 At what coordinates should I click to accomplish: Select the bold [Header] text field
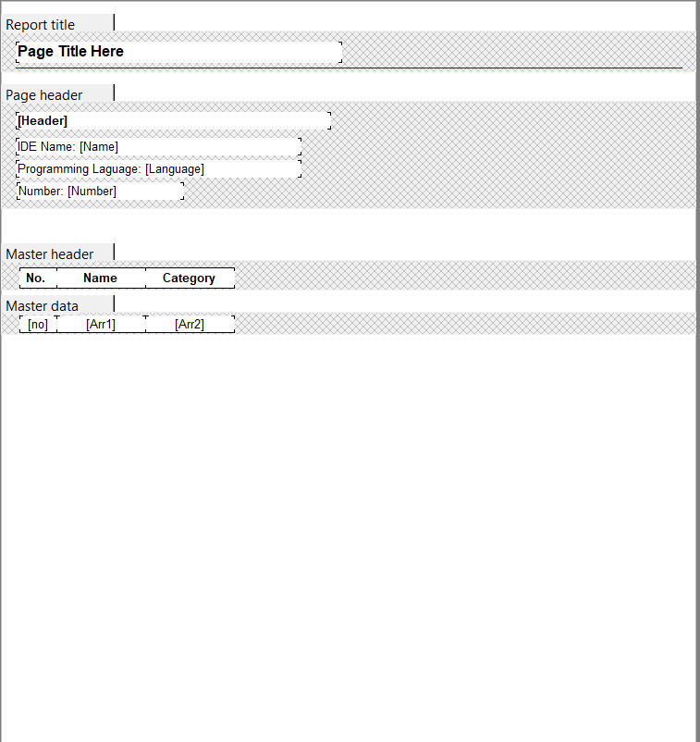tap(173, 120)
